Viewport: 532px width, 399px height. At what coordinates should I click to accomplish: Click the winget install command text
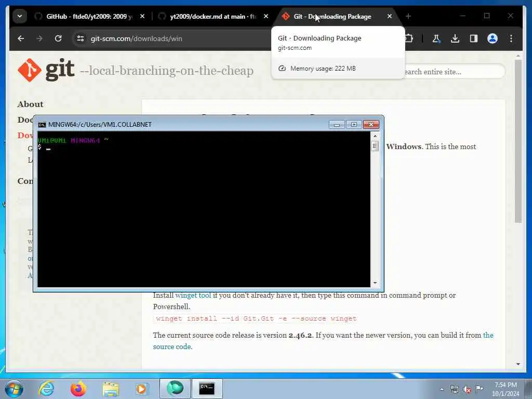[256, 318]
